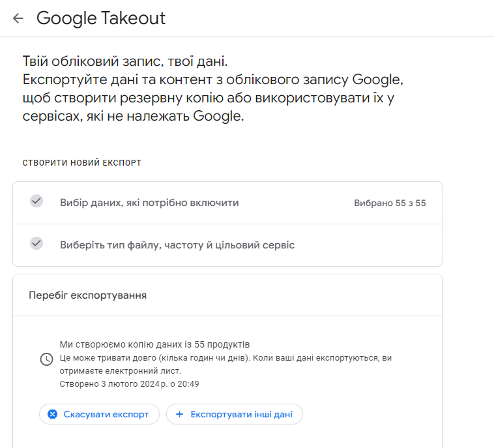Click the Google Takeout page title

pos(101,18)
